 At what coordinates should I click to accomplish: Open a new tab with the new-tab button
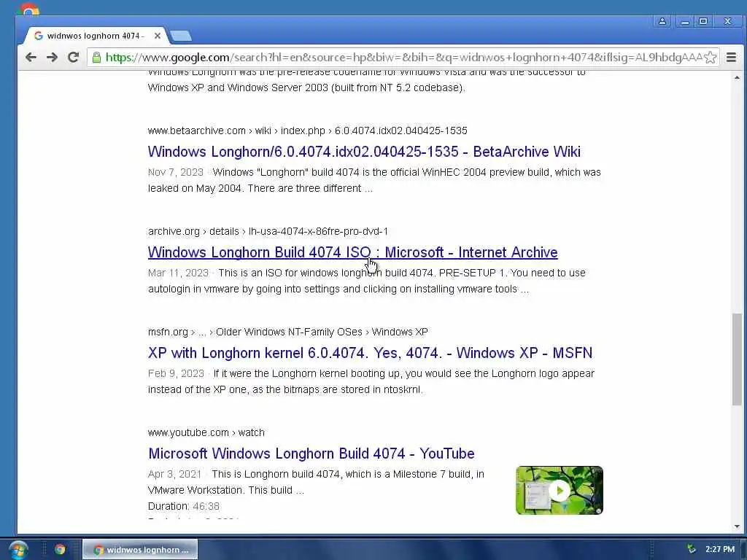click(x=181, y=36)
